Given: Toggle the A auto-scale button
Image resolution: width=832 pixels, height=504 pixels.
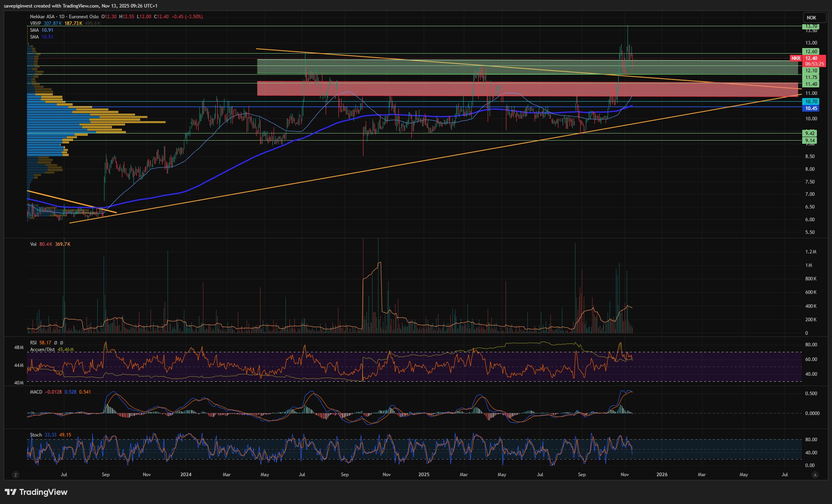Looking at the screenshot, I should pyautogui.click(x=815, y=475).
